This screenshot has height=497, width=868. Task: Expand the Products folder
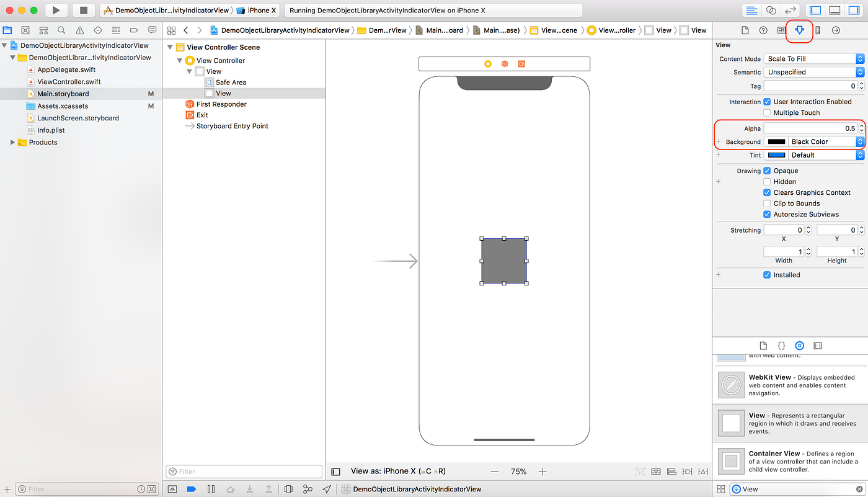click(x=12, y=142)
